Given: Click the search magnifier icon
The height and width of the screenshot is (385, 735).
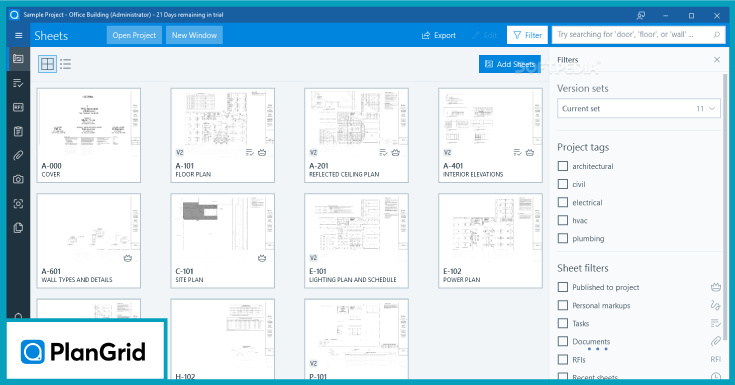Looking at the screenshot, I should tap(717, 35).
